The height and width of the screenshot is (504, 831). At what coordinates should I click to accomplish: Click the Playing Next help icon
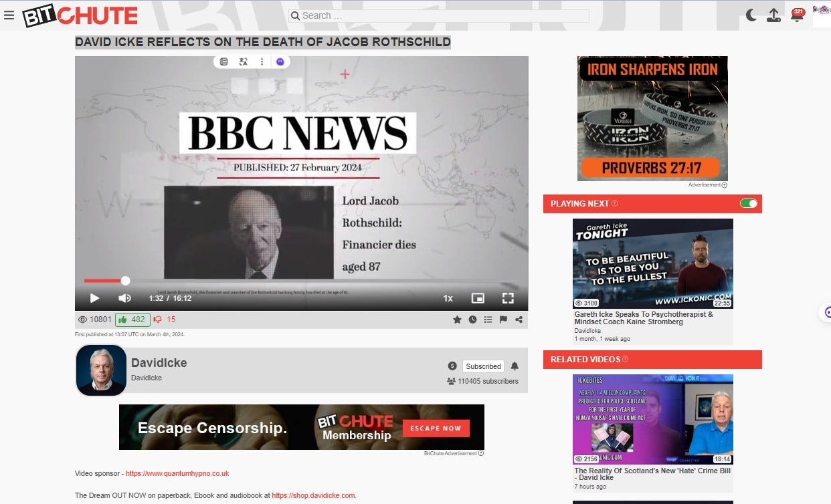point(615,203)
